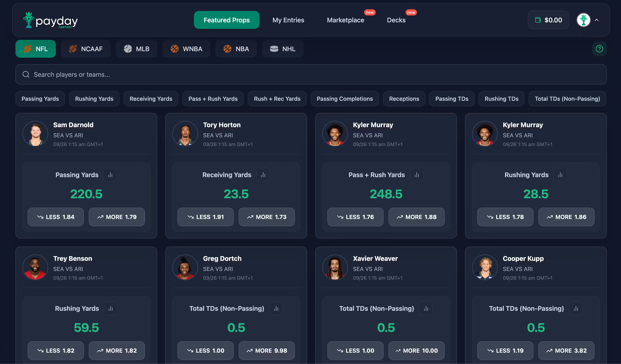The image size is (621, 364).
Task: Open stats chart for Trey Benson Rushing Yards
Action: pos(111,308)
